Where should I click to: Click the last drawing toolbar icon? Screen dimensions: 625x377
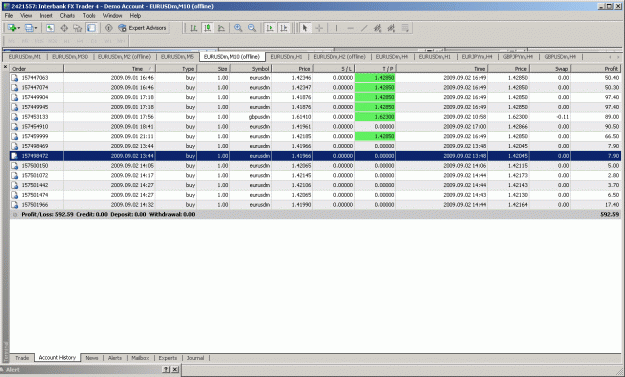(x=405, y=28)
